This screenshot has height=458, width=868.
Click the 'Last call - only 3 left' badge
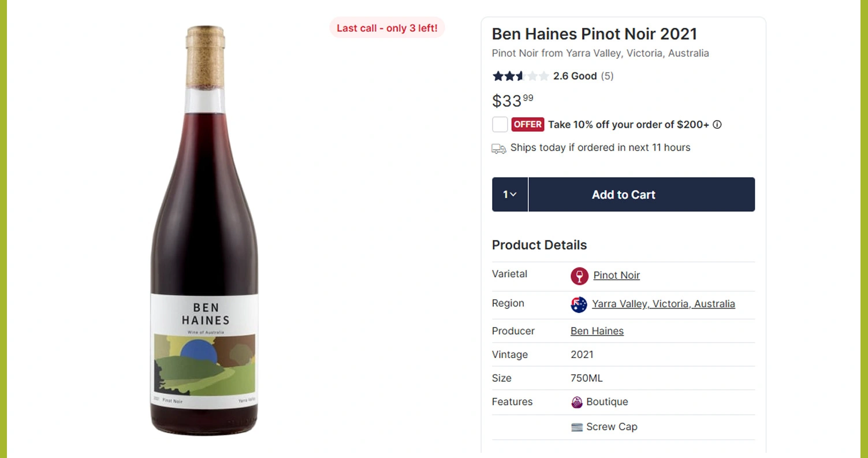point(387,28)
